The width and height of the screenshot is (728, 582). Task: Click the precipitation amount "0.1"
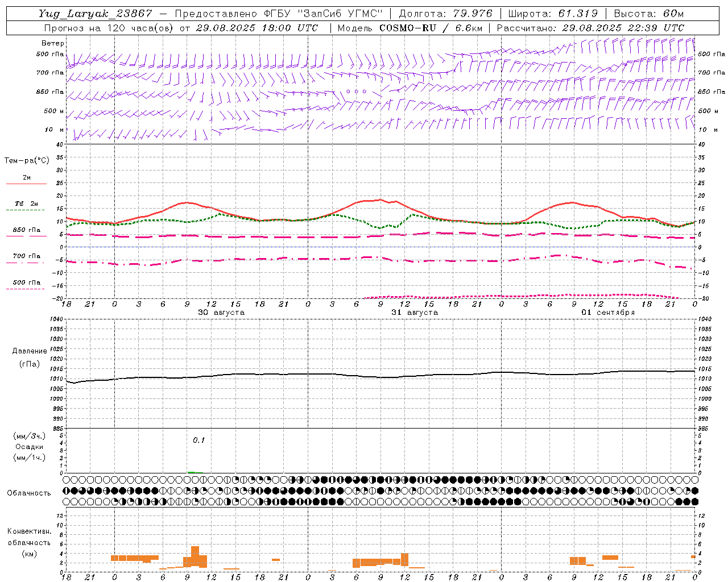tap(198, 440)
